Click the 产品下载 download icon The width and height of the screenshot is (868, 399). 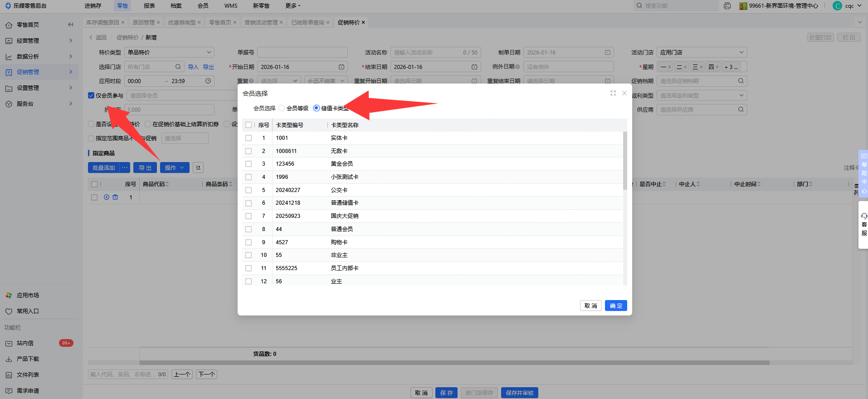pos(9,359)
